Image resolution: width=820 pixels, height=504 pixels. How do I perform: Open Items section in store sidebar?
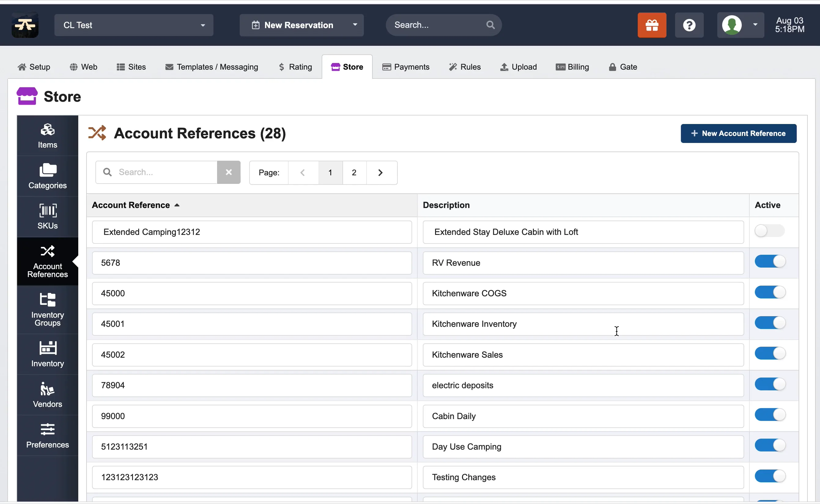pyautogui.click(x=47, y=136)
